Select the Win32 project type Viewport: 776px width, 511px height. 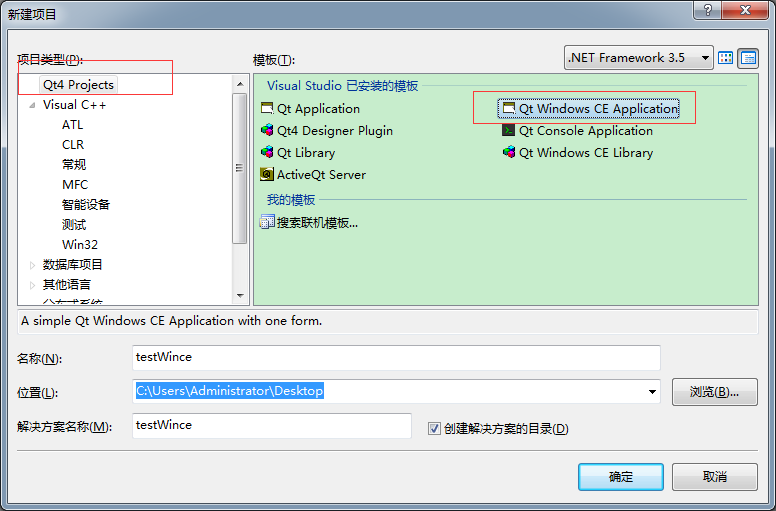(x=80, y=244)
